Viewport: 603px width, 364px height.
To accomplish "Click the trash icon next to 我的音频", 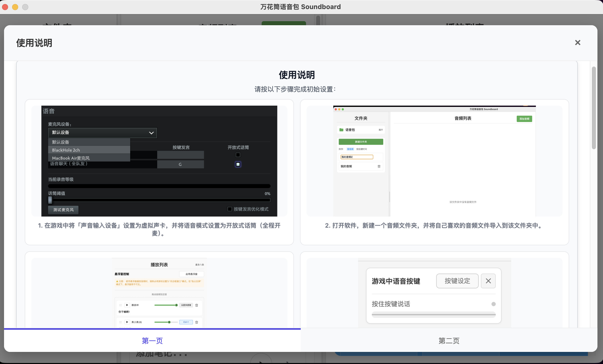I will point(379,166).
